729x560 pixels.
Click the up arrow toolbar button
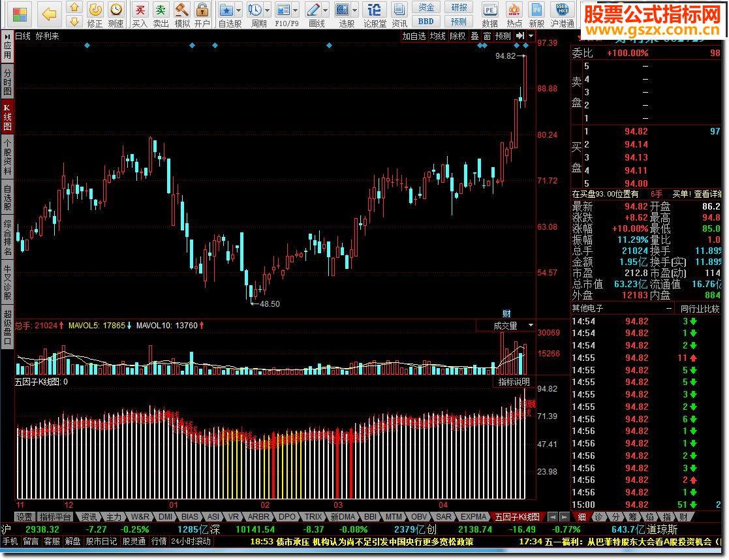74,8
